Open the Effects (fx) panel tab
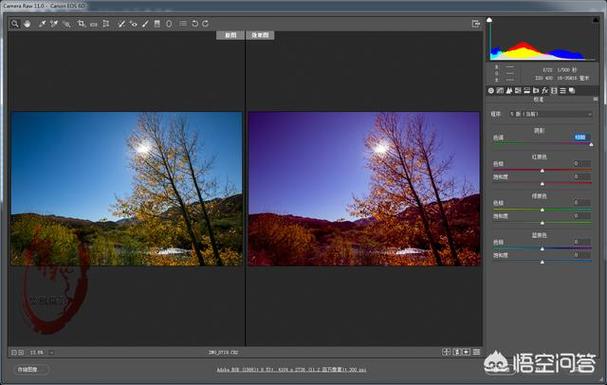 545,91
